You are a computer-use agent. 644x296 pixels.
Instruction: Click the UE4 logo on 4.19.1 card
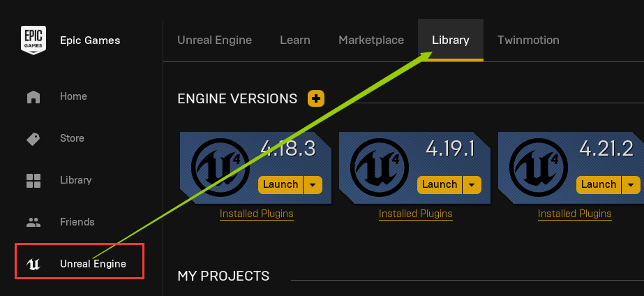(380, 168)
